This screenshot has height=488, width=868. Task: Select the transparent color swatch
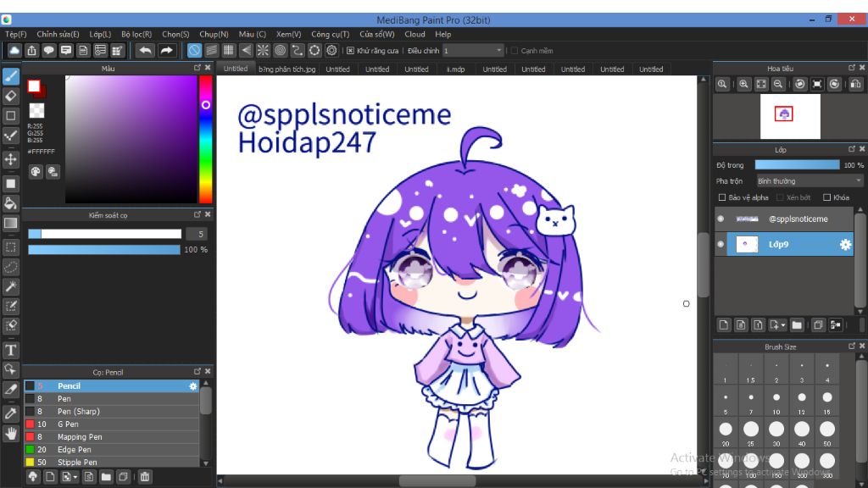pyautogui.click(x=36, y=111)
